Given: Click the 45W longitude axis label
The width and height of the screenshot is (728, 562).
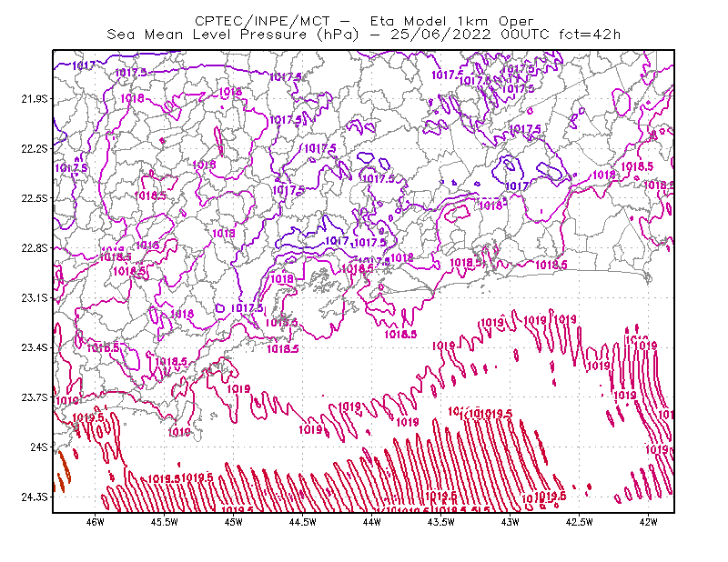Looking at the screenshot, I should pos(234,522).
